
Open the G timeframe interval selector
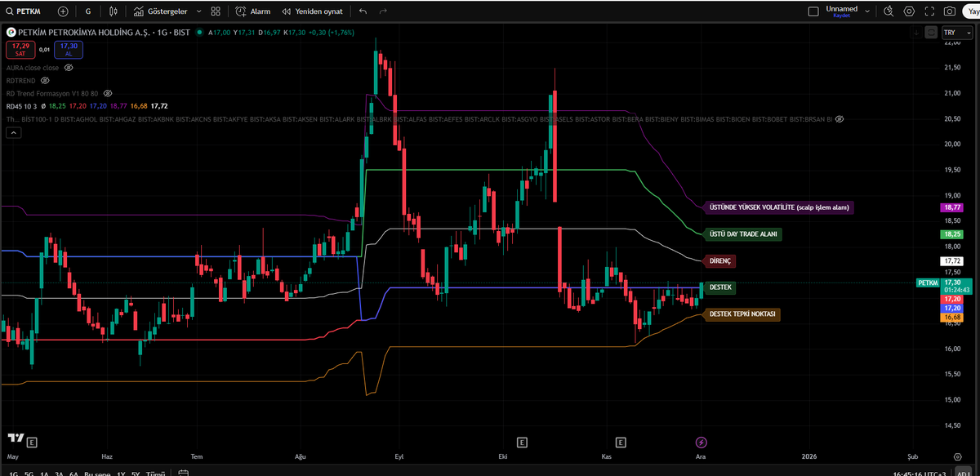click(x=88, y=11)
